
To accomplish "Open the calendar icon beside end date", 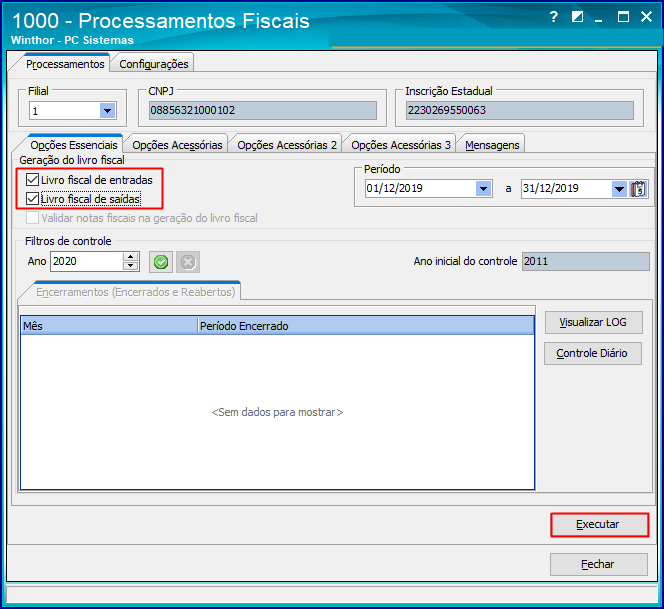I will (638, 189).
